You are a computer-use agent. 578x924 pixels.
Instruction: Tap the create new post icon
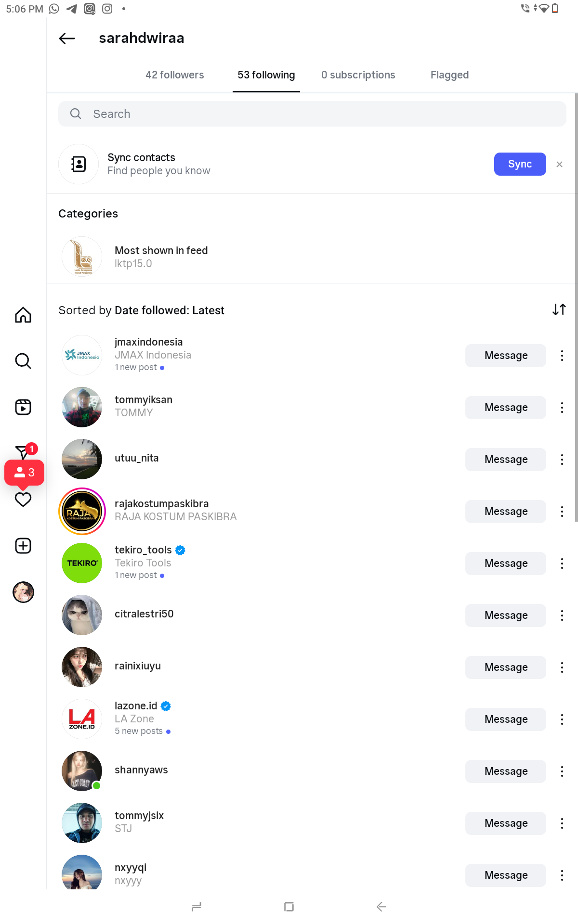(23, 546)
